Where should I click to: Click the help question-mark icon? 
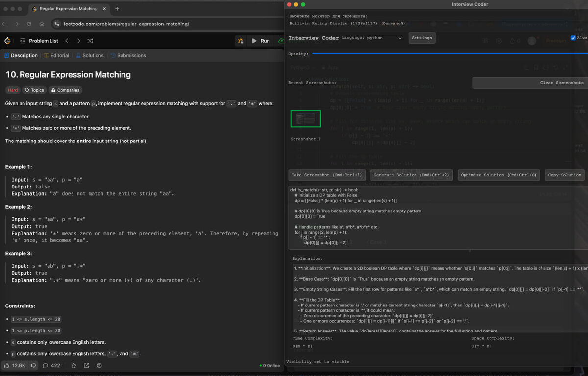click(99, 365)
